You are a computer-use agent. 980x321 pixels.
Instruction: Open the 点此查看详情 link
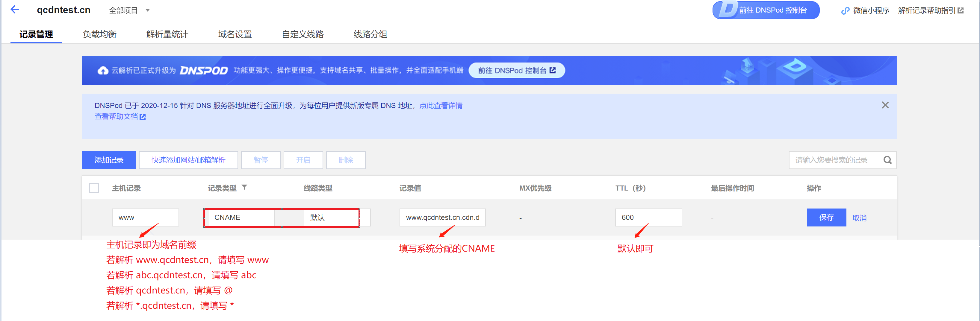[x=441, y=106]
